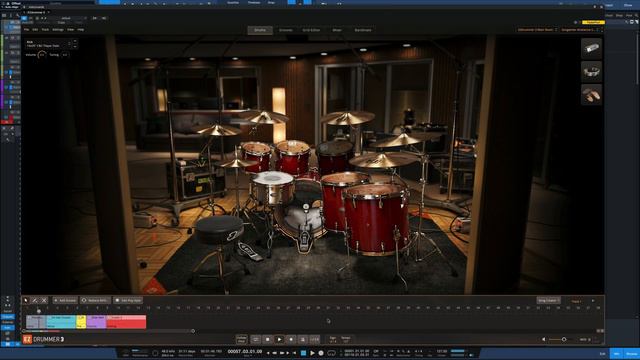Select the scissors cut tool in song track
Image resolution: width=640 pixels, height=360 pixels.
tap(44, 300)
